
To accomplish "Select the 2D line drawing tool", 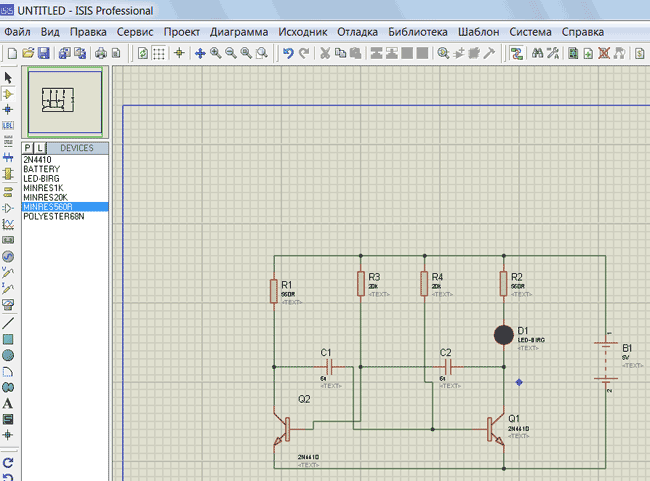I will pos(8,323).
